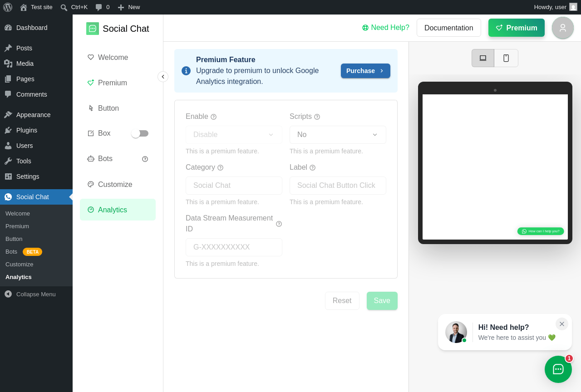The width and height of the screenshot is (581, 392).
Task: Click the agent avatar in help popup
Action: pyautogui.click(x=456, y=332)
